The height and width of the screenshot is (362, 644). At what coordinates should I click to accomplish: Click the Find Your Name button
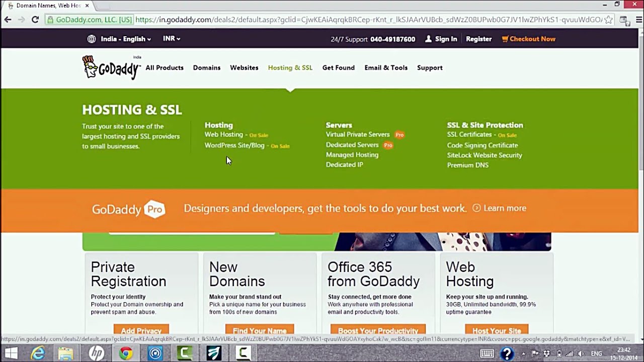[x=260, y=330]
